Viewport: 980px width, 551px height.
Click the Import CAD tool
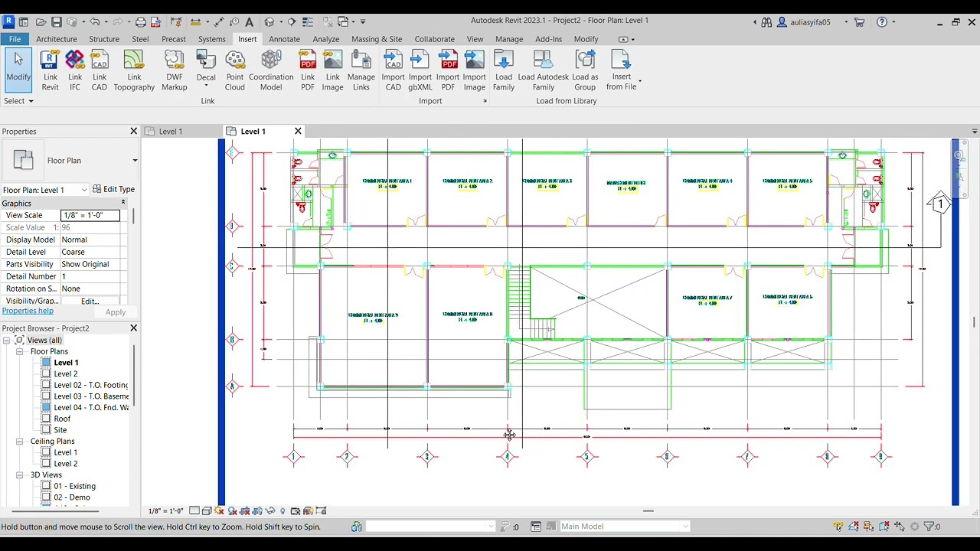[393, 70]
